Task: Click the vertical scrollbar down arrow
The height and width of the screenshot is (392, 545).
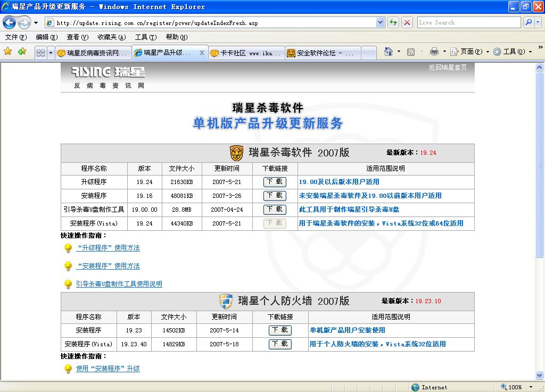Action: pyautogui.click(x=540, y=376)
